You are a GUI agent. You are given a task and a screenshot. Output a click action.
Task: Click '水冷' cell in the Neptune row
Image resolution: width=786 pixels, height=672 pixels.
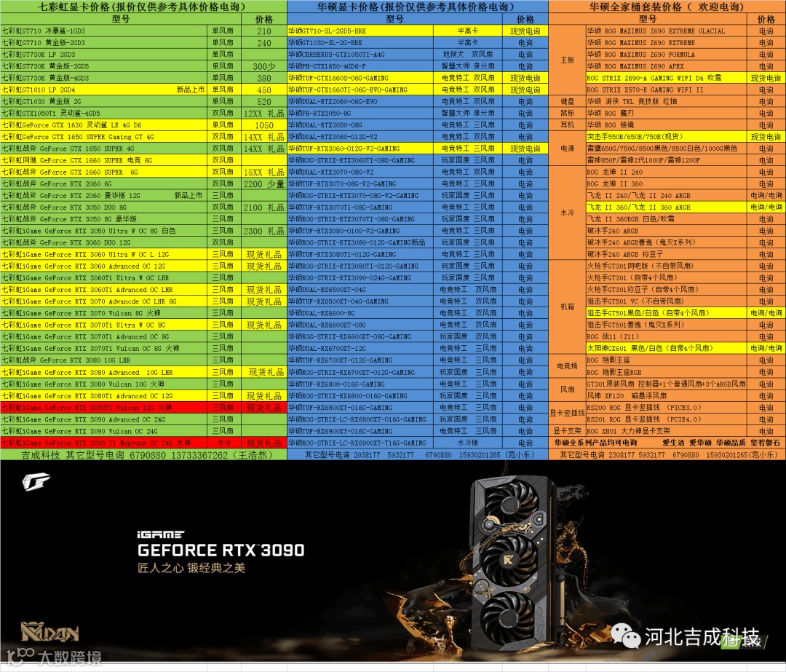[x=224, y=443]
